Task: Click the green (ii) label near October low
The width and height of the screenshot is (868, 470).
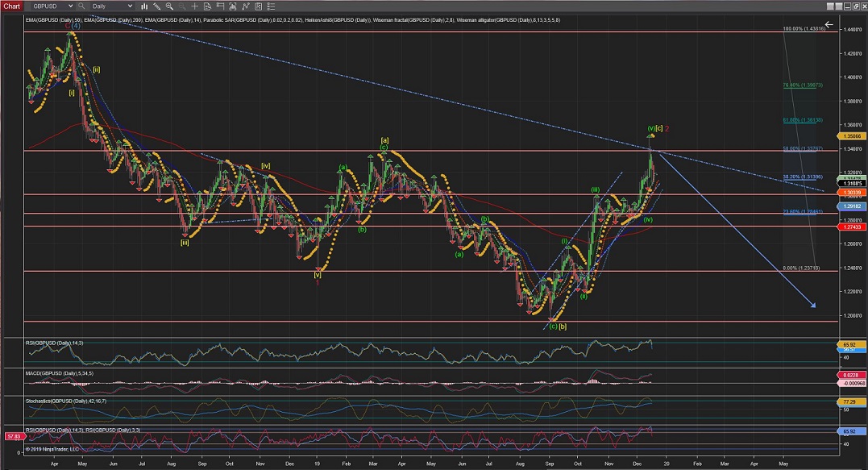Action: click(x=584, y=296)
